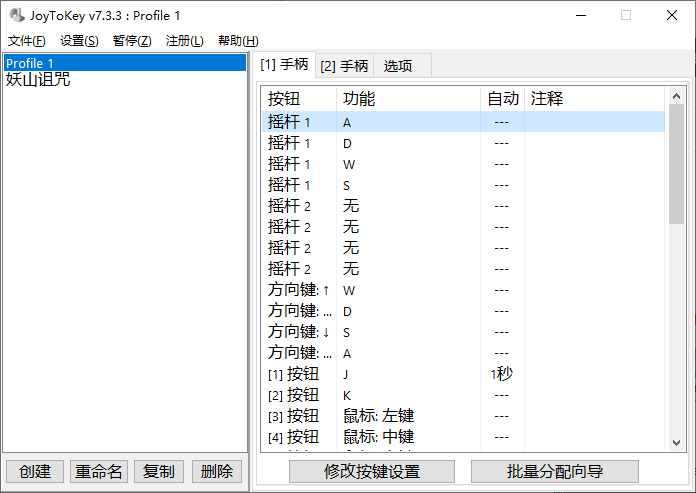Viewport: 696px width, 493px height.
Task: Minimize the JoyToKey window
Action: click(581, 16)
